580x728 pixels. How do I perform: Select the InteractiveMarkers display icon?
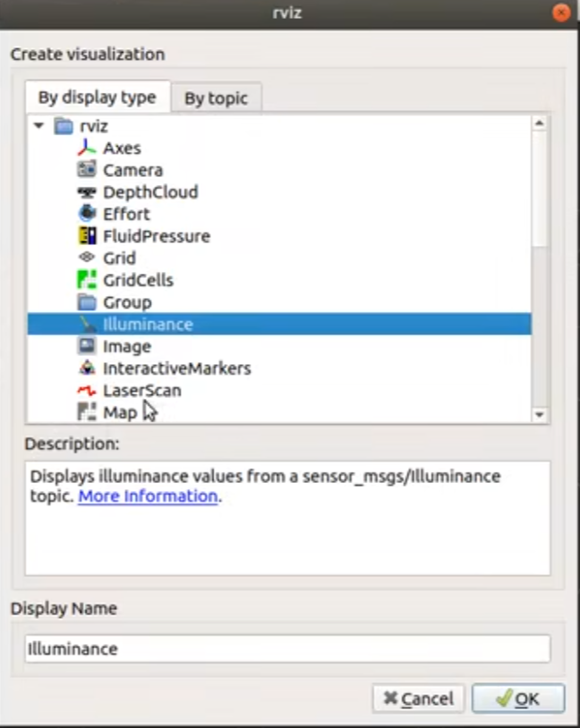87,368
